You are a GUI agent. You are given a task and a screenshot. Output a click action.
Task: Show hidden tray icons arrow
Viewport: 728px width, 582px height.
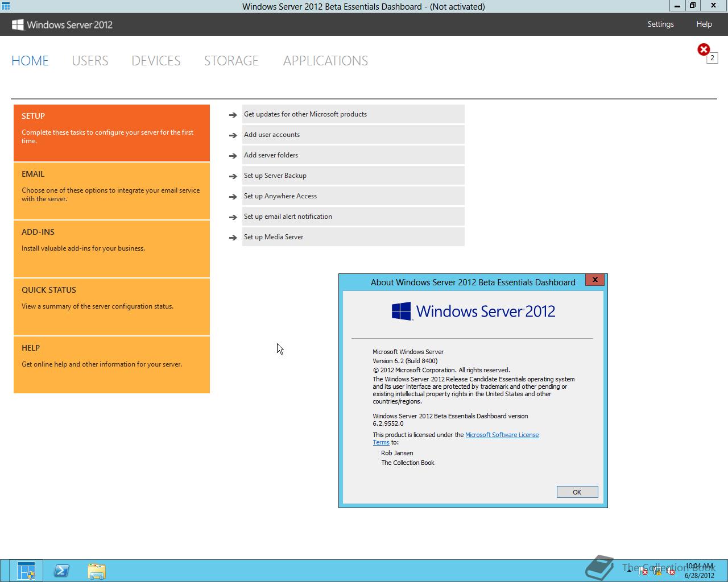pos(630,571)
